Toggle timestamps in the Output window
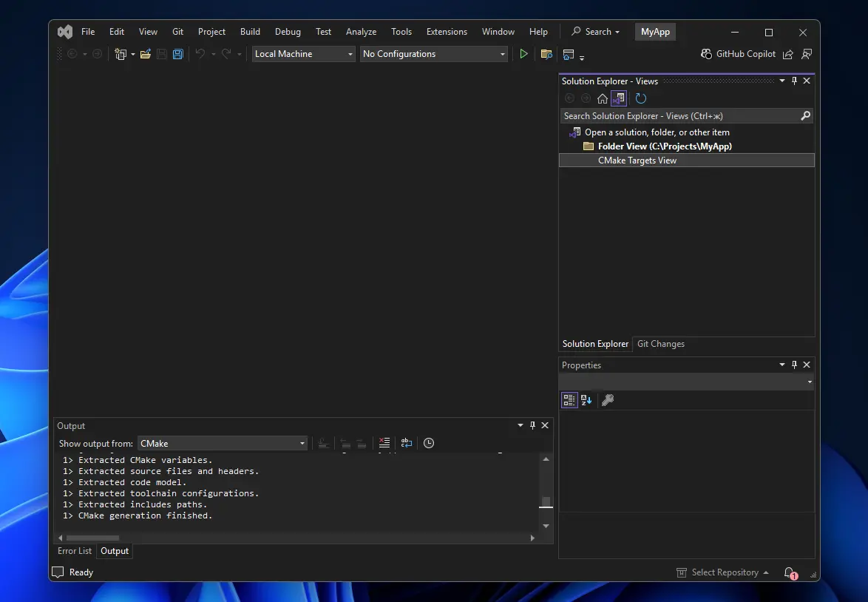Image resolution: width=868 pixels, height=602 pixels. 429,443
